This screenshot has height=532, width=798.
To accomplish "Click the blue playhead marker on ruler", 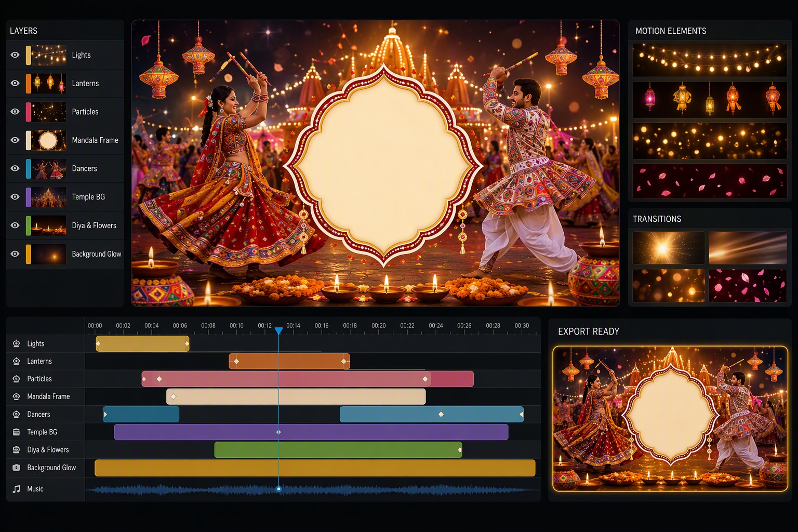I will 278,331.
